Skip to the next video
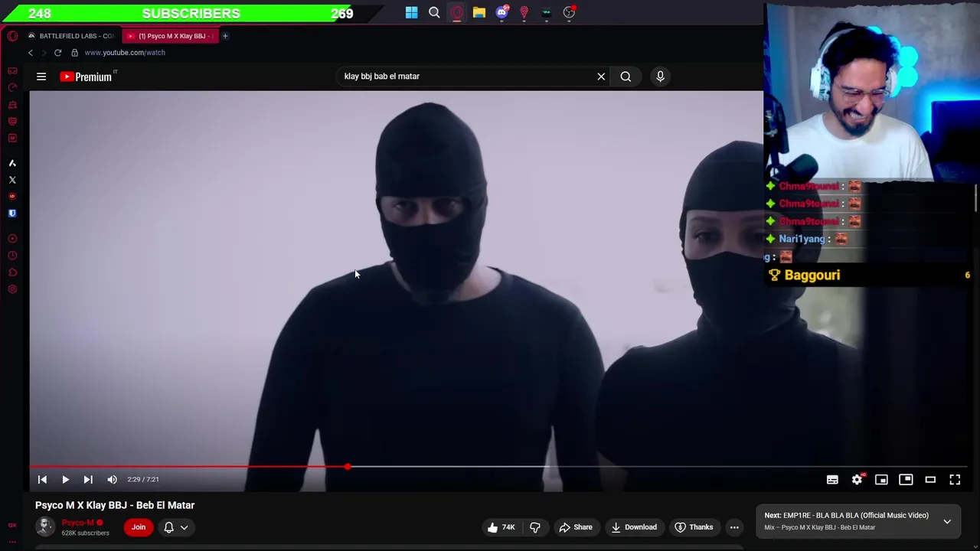 click(88, 479)
